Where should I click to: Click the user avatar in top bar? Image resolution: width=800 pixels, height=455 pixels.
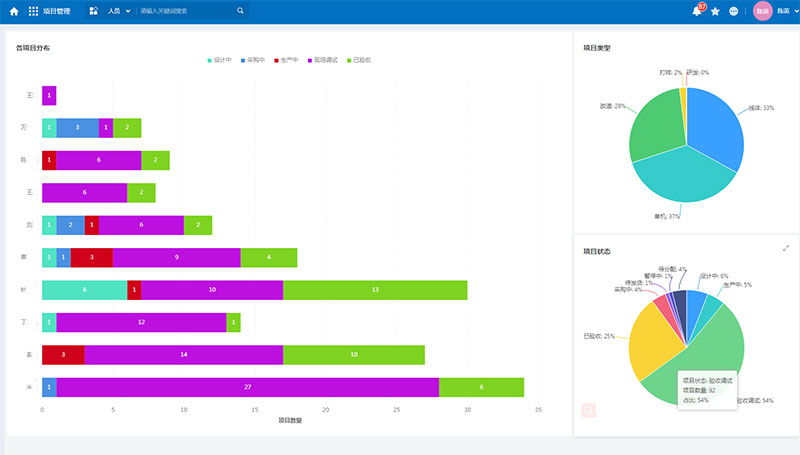coord(762,11)
